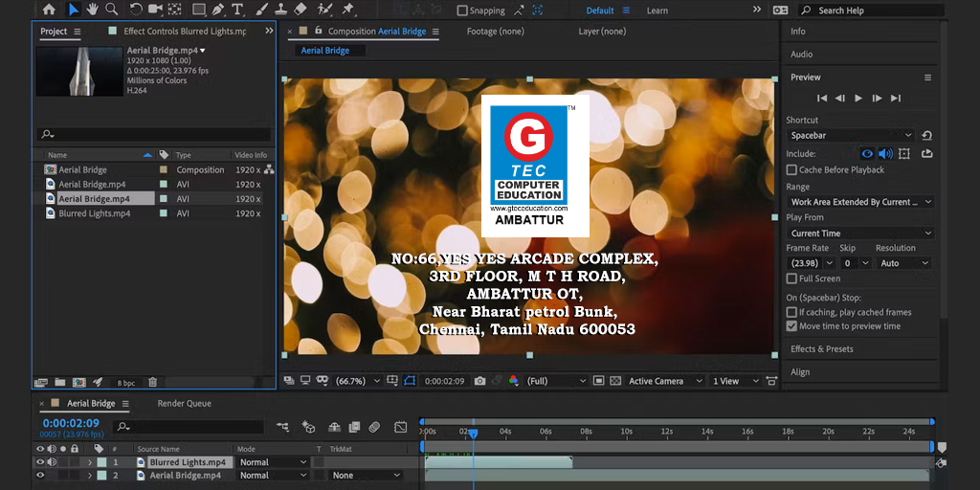Open the viewer resolution (Full) dropdown
Image resolution: width=980 pixels, height=490 pixels.
point(555,381)
